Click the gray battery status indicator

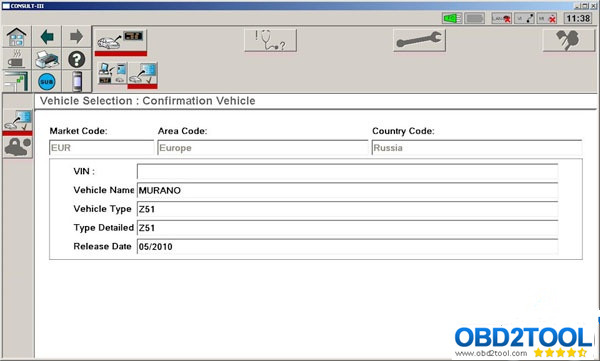[x=474, y=18]
